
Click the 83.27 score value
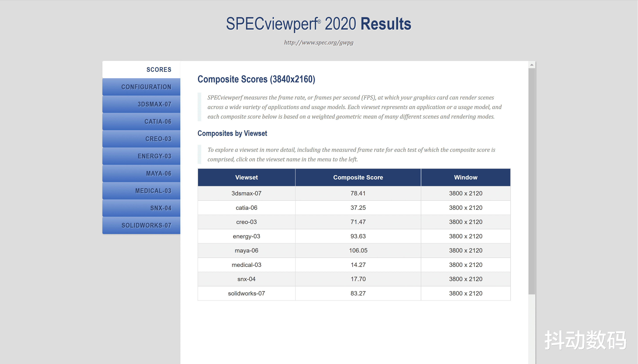click(358, 293)
